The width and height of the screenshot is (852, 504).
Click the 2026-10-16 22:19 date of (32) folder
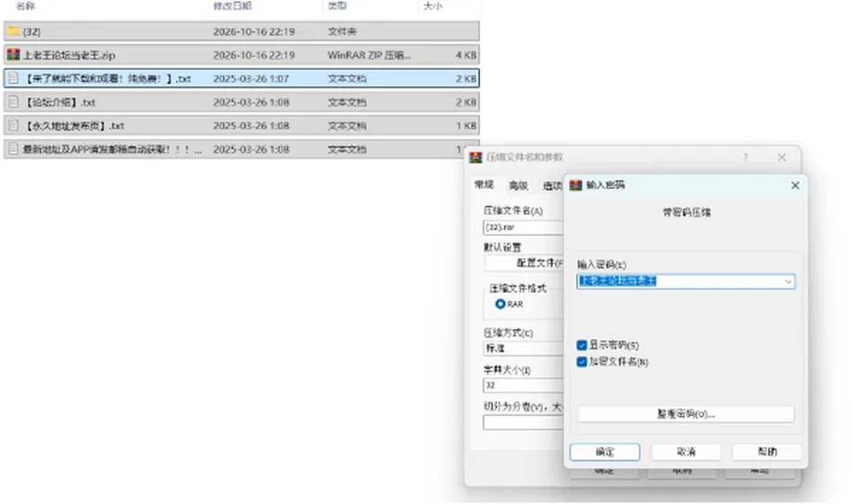(254, 32)
